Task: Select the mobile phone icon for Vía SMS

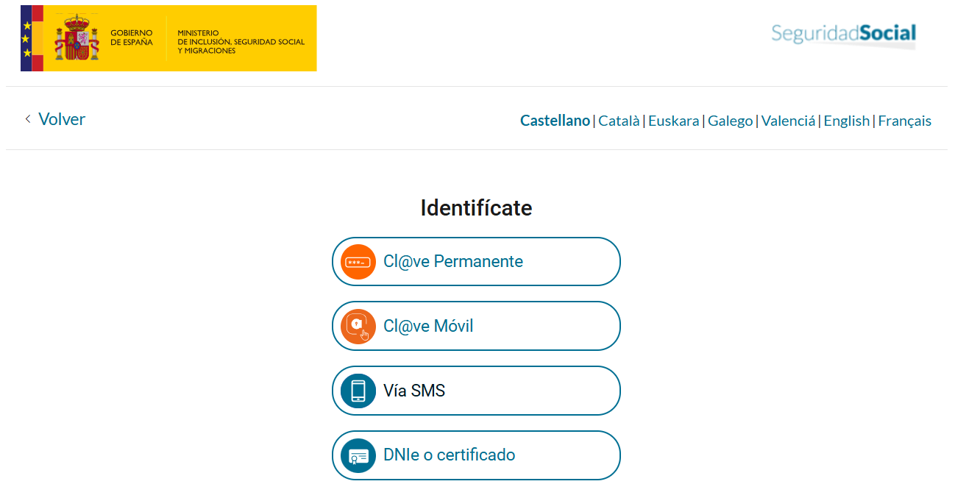Action: pos(358,391)
